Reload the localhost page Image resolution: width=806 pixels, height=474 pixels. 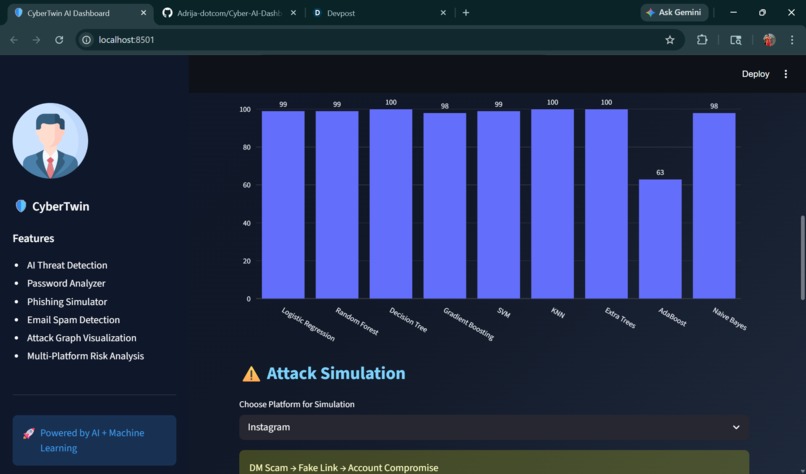click(x=59, y=40)
